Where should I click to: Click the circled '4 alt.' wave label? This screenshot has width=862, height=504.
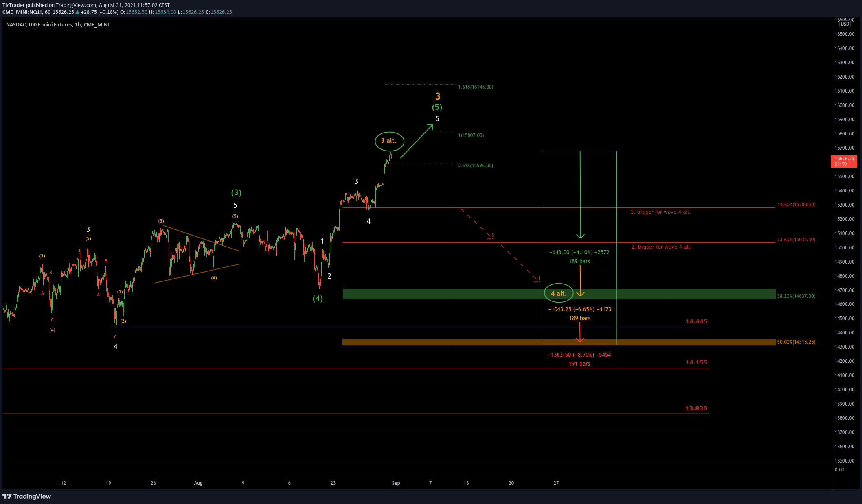(x=559, y=293)
